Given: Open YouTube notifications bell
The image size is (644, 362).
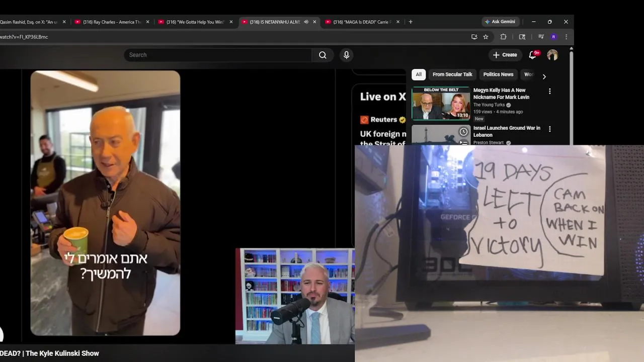Looking at the screenshot, I should point(533,55).
